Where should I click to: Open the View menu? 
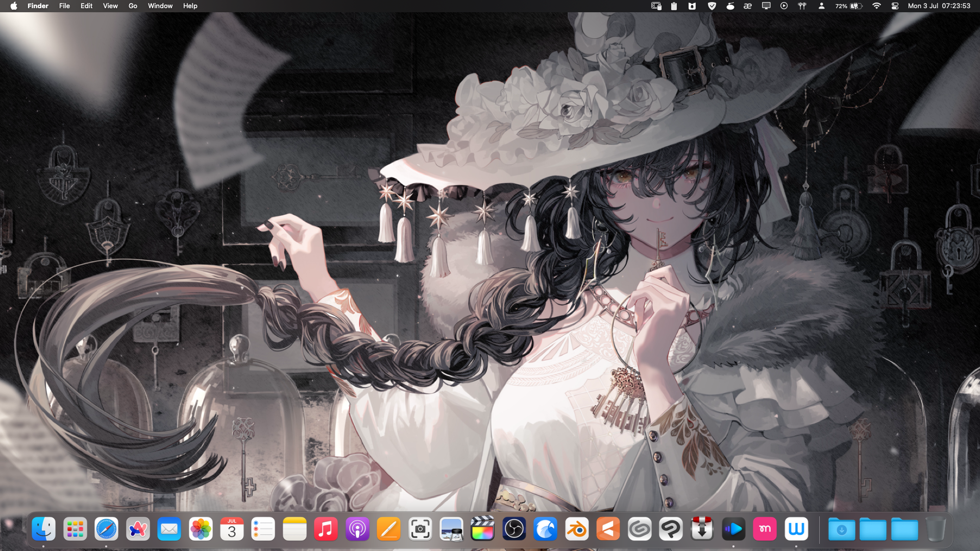coord(110,6)
